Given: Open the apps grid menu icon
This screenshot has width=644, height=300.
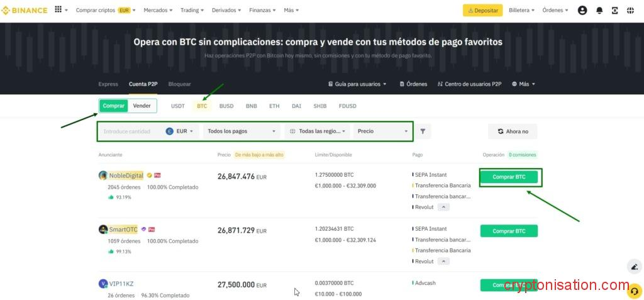Looking at the screenshot, I should tap(58, 10).
